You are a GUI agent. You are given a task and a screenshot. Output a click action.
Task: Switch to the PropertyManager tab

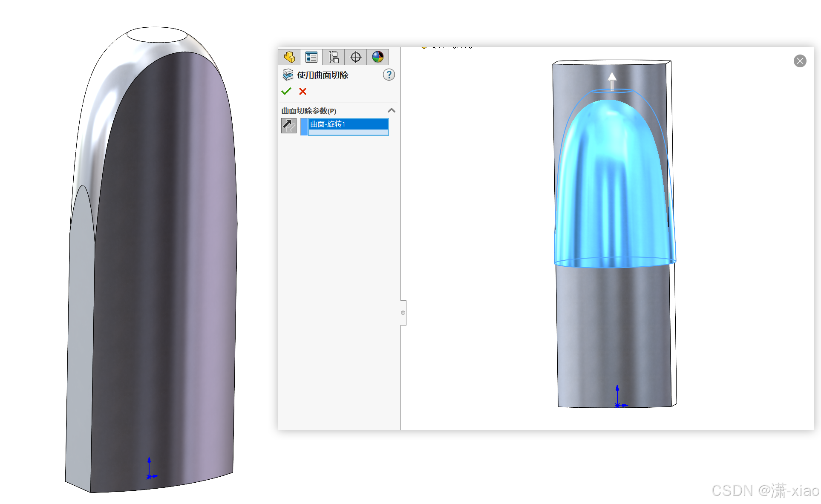pyautogui.click(x=311, y=57)
